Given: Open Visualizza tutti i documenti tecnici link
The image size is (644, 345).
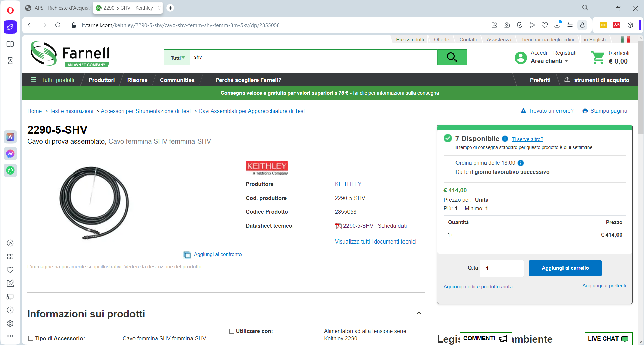Looking at the screenshot, I should point(375,242).
